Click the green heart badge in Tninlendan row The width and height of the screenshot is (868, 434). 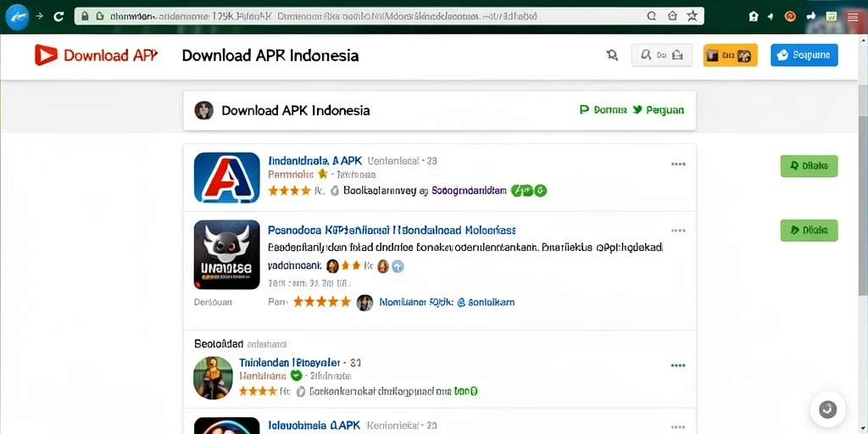pos(296,376)
